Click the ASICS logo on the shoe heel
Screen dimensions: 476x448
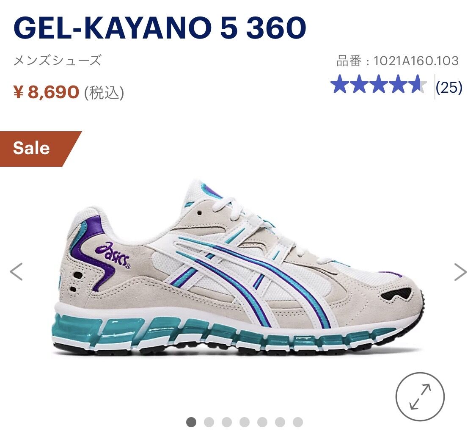(x=113, y=255)
